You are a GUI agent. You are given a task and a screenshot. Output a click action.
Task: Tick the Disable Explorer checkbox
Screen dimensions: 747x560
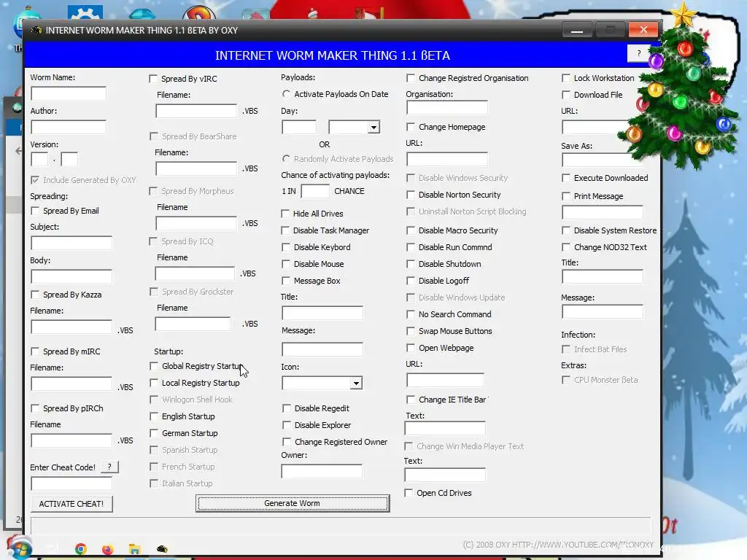pos(286,425)
